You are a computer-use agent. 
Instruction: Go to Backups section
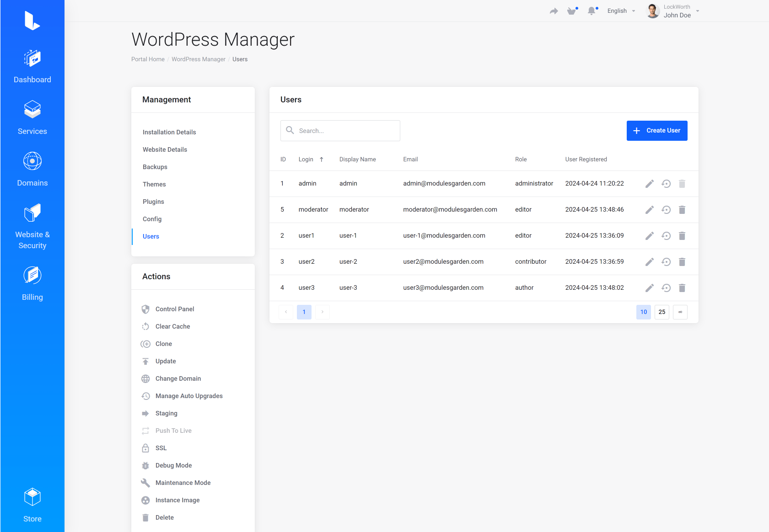point(155,167)
